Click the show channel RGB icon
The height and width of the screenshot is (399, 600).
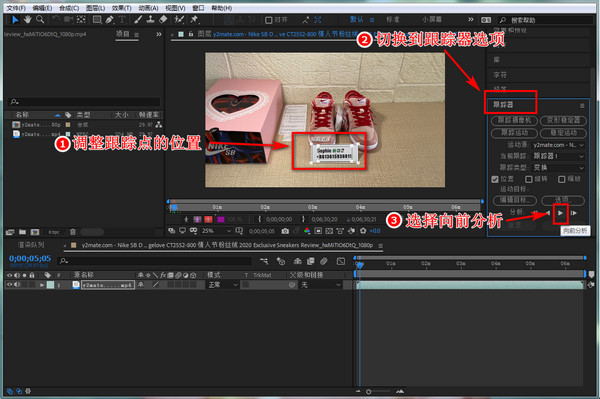click(307, 231)
